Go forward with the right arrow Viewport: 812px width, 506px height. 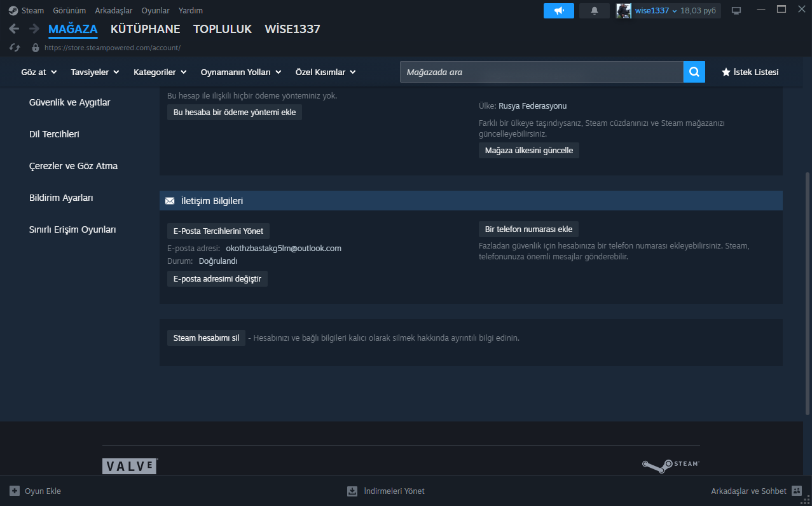tap(34, 29)
